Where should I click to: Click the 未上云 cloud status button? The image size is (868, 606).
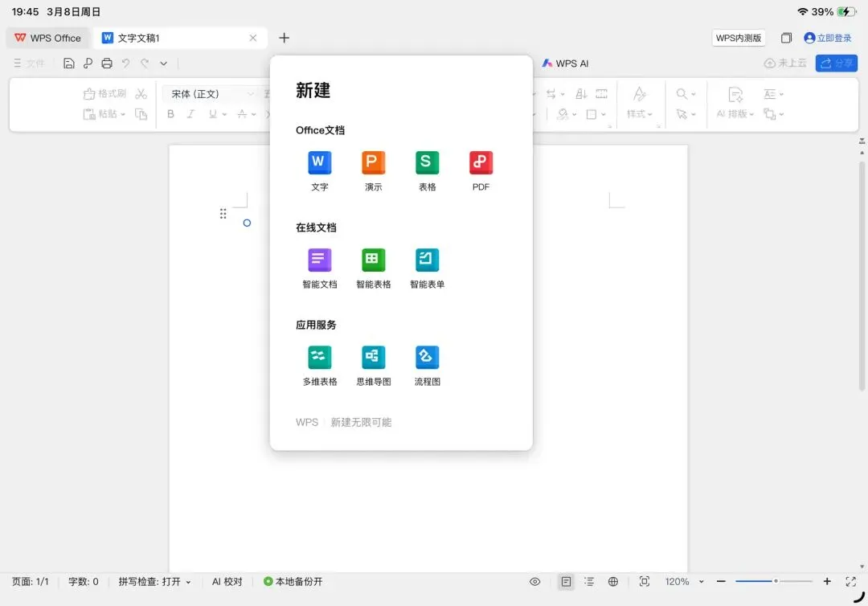pos(785,63)
